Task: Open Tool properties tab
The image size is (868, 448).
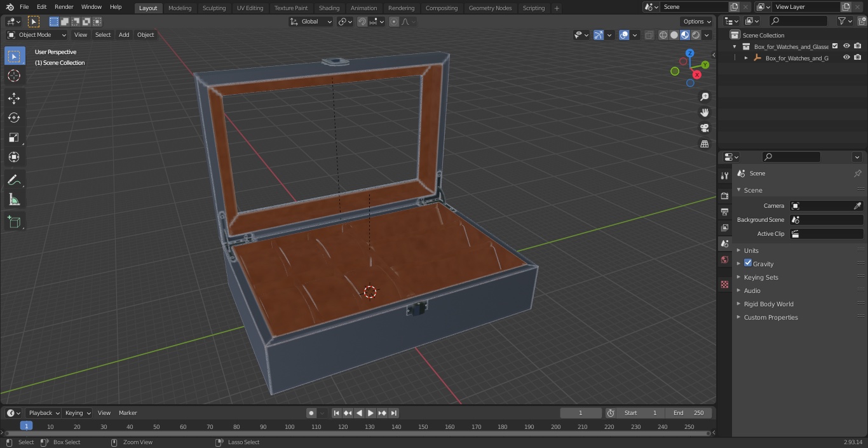Action: [x=724, y=175]
